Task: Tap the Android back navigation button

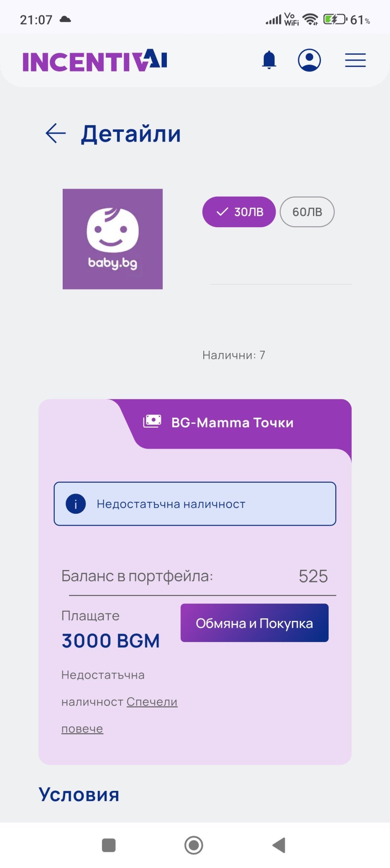Action: click(x=279, y=845)
